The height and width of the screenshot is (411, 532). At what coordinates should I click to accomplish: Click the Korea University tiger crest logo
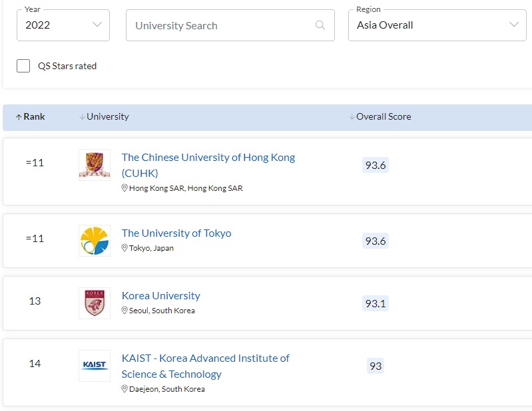[95, 303]
